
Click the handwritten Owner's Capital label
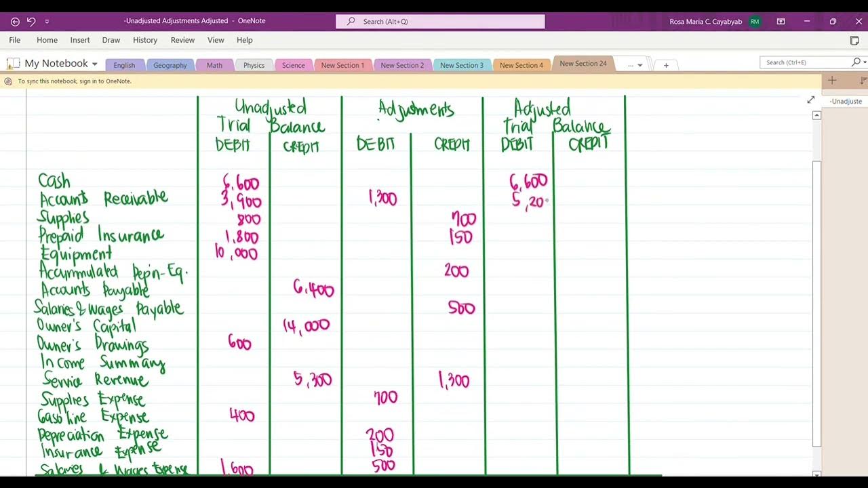(86, 326)
